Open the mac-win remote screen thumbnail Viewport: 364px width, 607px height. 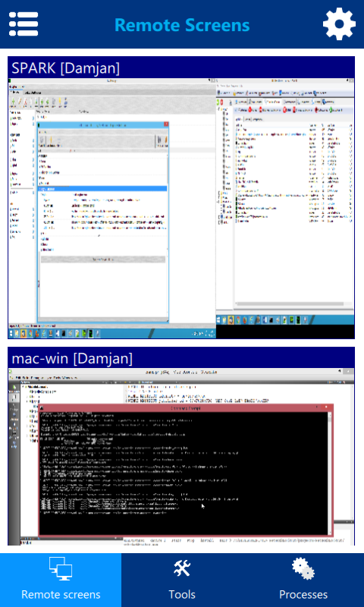[x=181, y=457]
